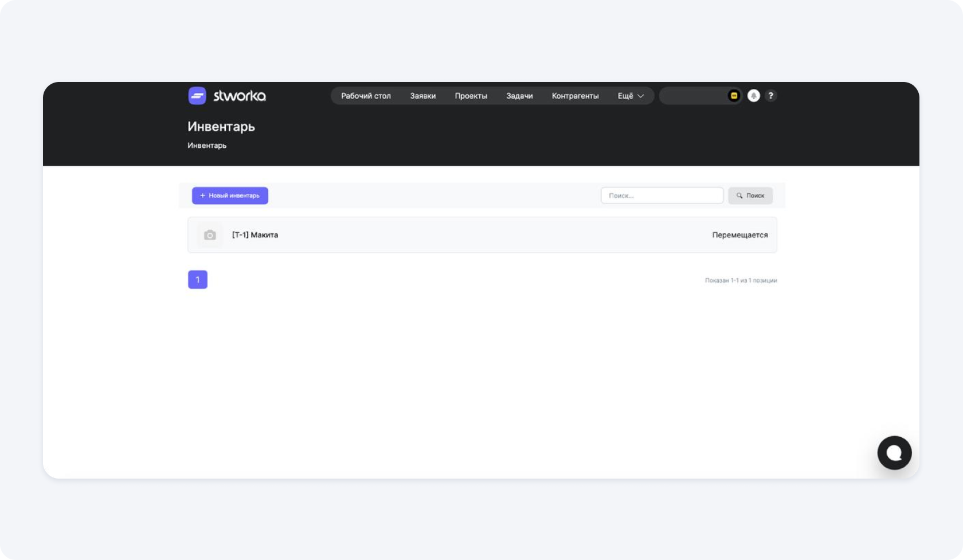Go to Рабочий стол
The width and height of the screenshot is (963, 560).
point(366,96)
